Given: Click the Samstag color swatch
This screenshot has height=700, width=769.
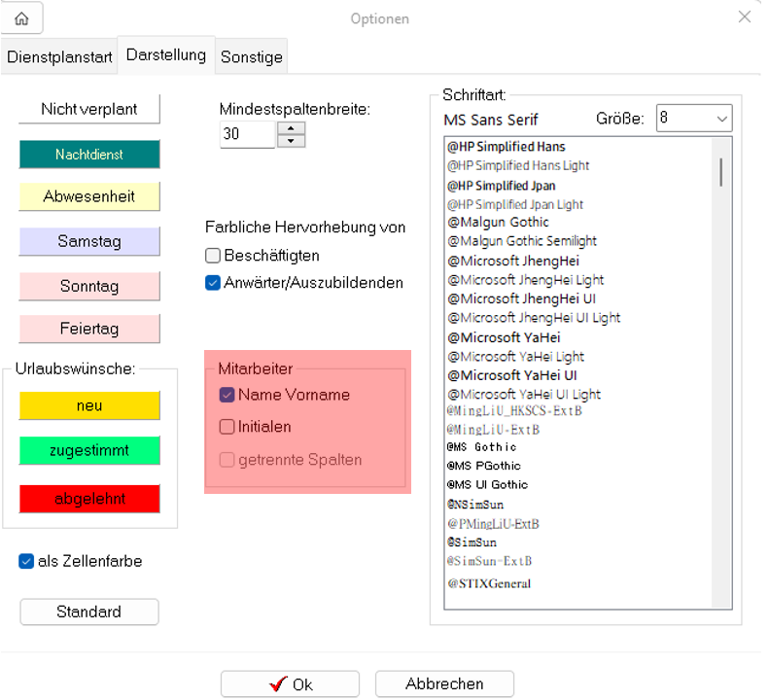Looking at the screenshot, I should pos(89,241).
